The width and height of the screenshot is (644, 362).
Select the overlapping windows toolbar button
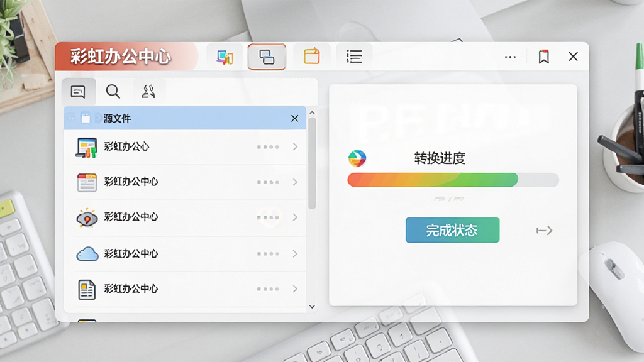click(267, 57)
